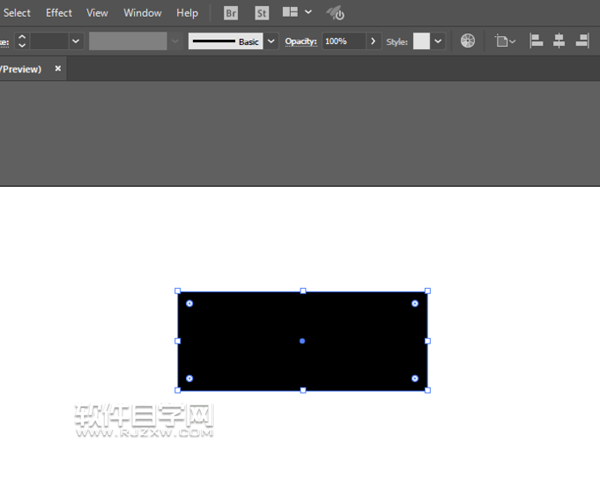Image resolution: width=600 pixels, height=487 pixels.
Task: Click the Opacity label link
Action: (x=301, y=41)
